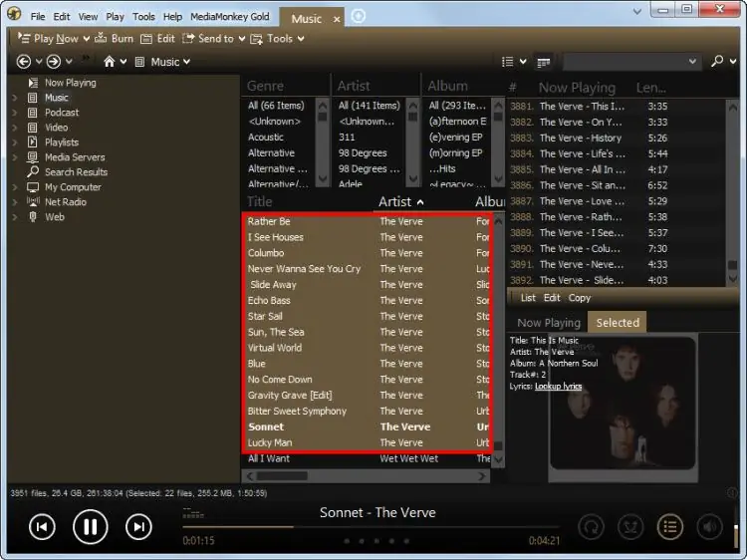
Task: Click the previous track button
Action: 42,527
